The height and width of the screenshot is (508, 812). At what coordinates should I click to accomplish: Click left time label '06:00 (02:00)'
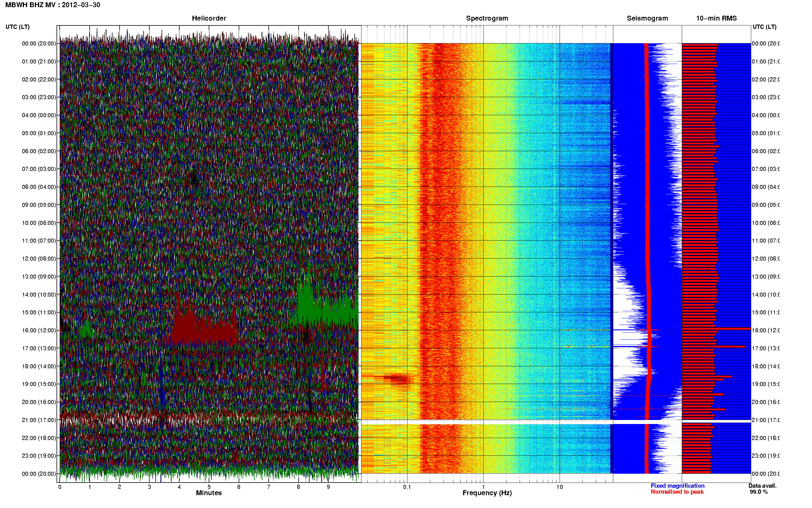coord(39,151)
